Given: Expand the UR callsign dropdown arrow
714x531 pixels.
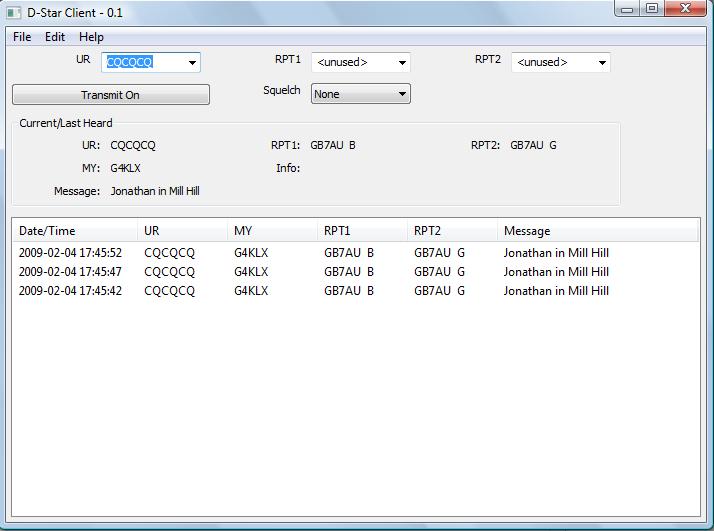Looking at the screenshot, I should [x=192, y=63].
